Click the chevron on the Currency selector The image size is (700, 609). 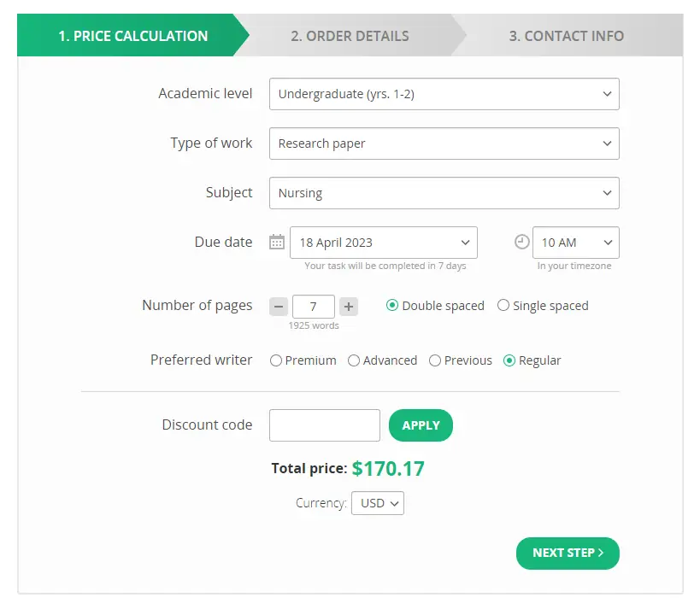click(394, 503)
